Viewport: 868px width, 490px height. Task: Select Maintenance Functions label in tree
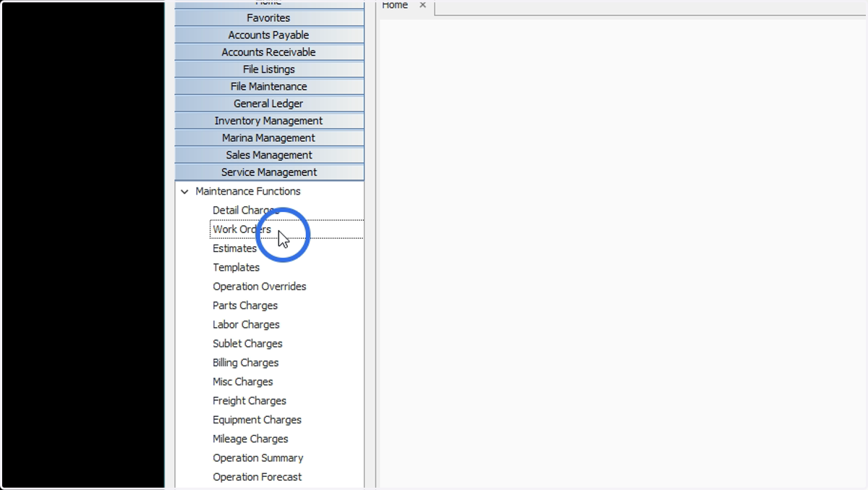(x=248, y=191)
